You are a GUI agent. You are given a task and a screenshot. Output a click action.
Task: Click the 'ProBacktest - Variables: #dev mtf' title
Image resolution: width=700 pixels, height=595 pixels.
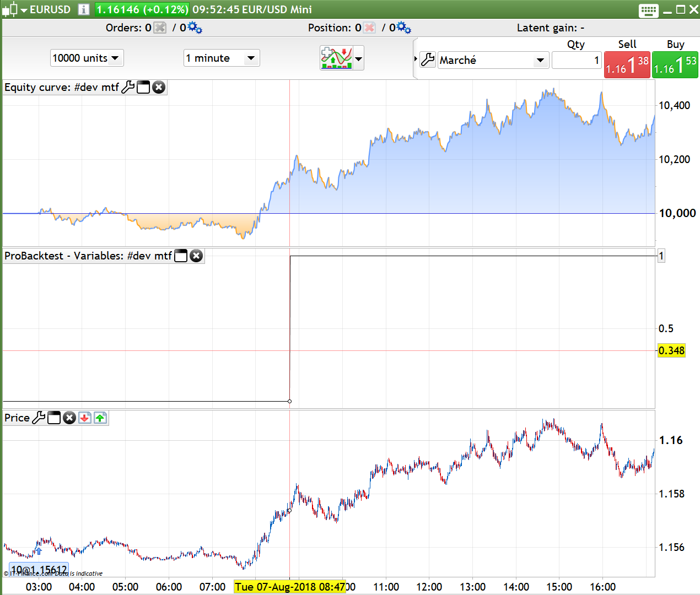click(x=88, y=256)
